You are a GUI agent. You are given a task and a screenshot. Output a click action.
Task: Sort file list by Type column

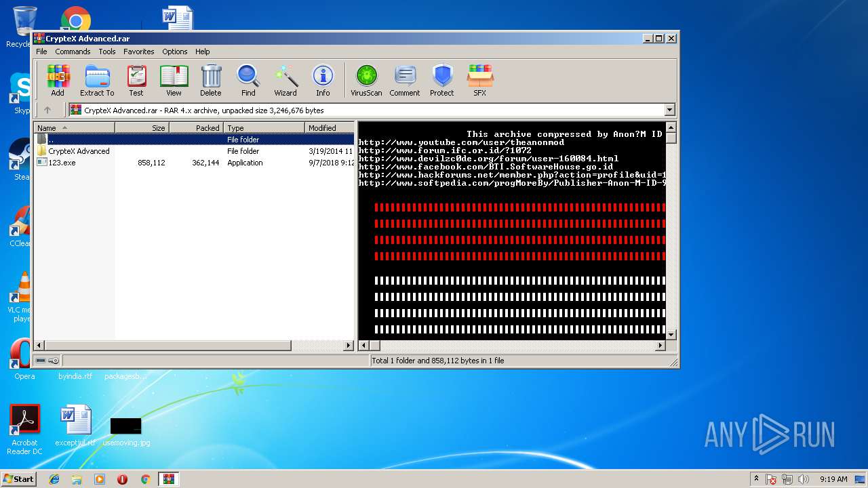pos(264,127)
